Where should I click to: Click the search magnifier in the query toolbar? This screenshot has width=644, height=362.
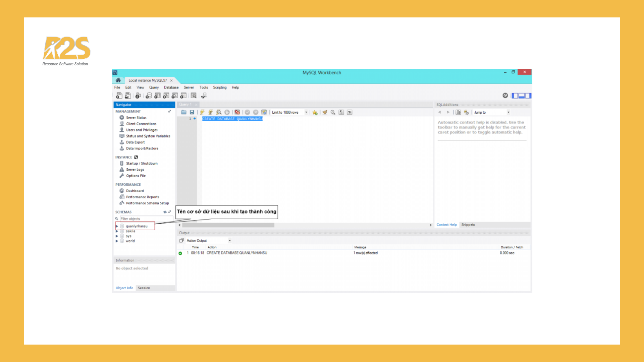point(333,112)
